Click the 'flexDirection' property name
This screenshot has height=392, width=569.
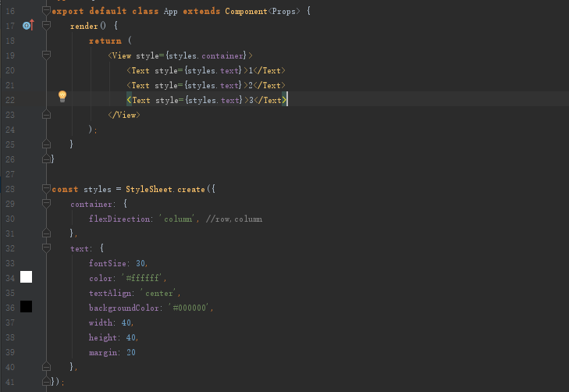(119, 219)
